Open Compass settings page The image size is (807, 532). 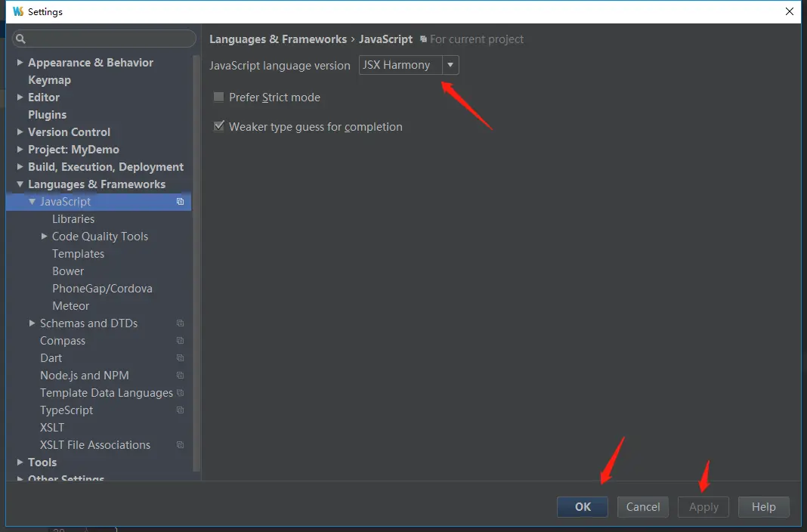point(63,341)
